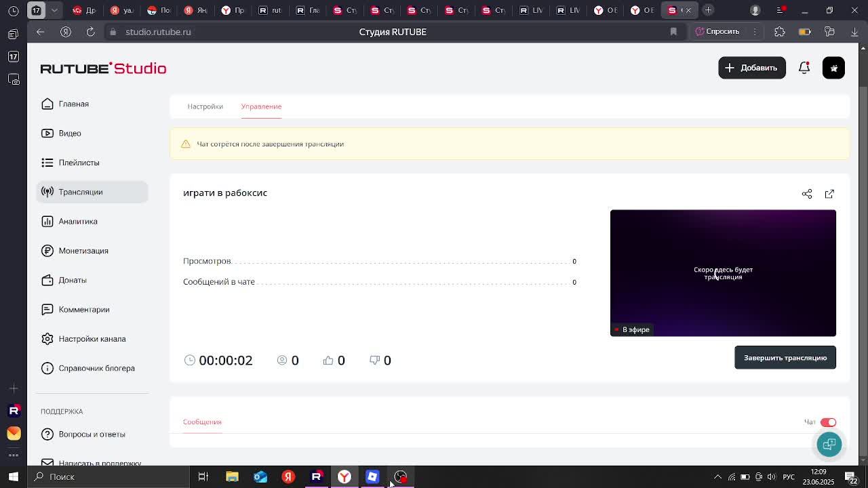Reload the page with the refresh icon
The image size is (868, 488).
click(x=90, y=32)
